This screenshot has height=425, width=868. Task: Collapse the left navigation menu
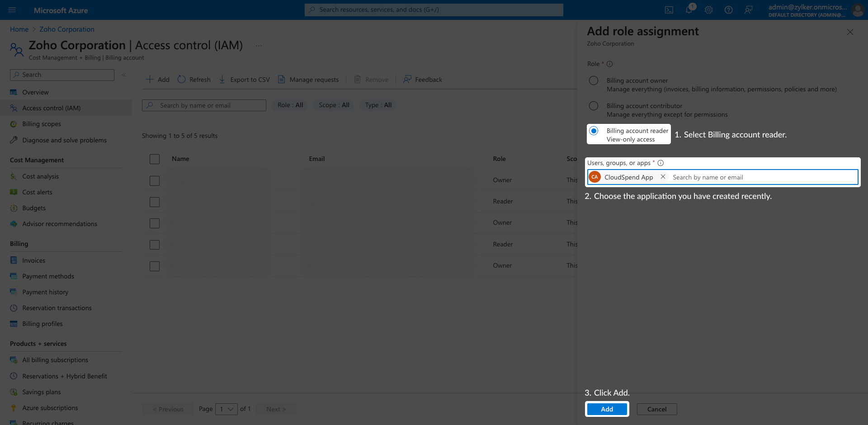pos(124,75)
